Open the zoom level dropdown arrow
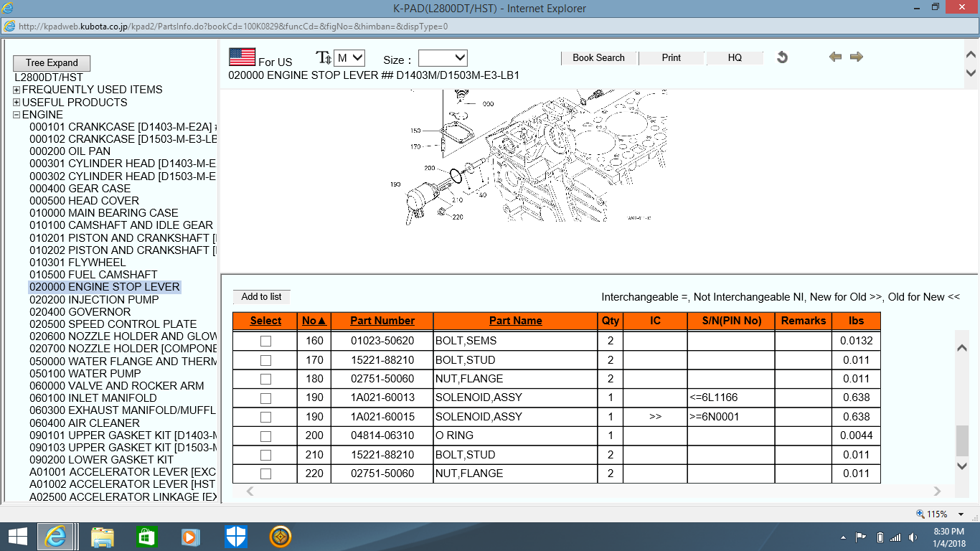 click(x=961, y=514)
